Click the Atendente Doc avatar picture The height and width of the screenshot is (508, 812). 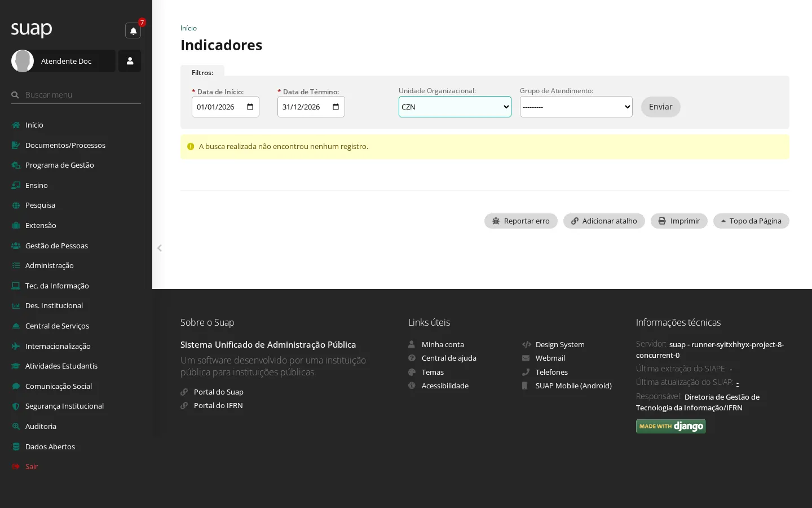[23, 61]
